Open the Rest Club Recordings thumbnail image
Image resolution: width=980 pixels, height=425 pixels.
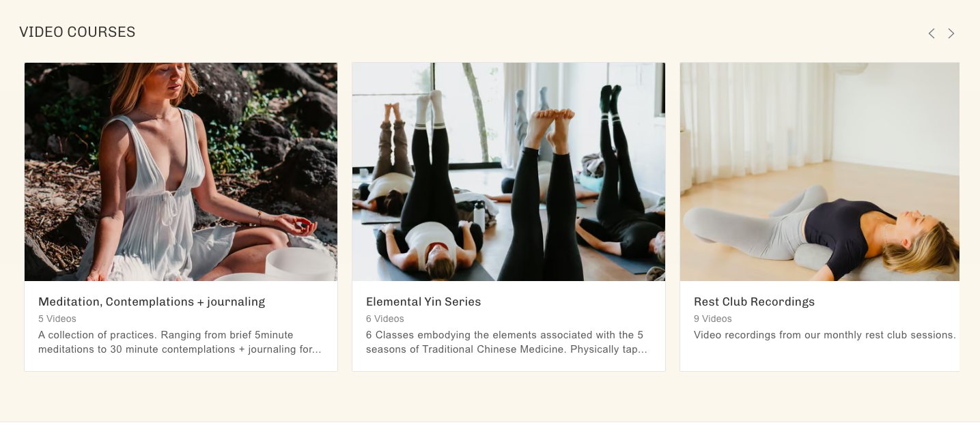pos(820,172)
